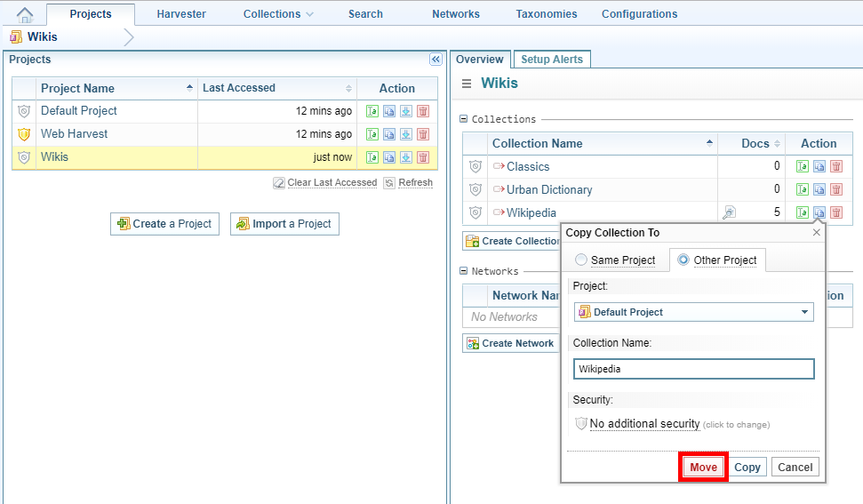This screenshot has width=863, height=504.
Task: Open the Harvester menu tab
Action: click(181, 14)
